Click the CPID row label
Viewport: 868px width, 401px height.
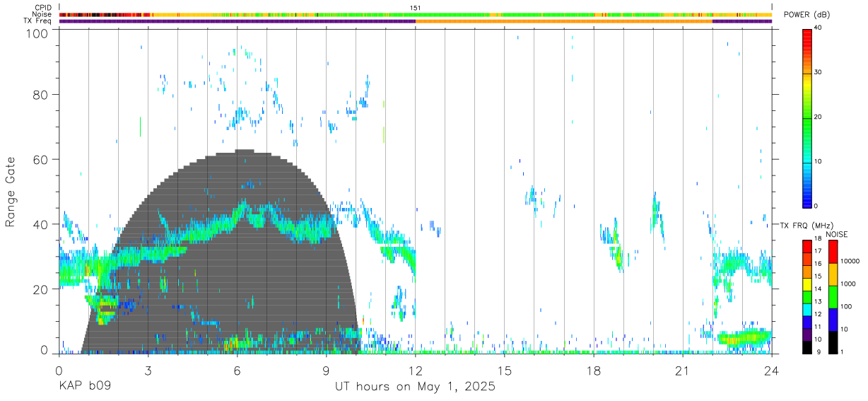[43, 8]
